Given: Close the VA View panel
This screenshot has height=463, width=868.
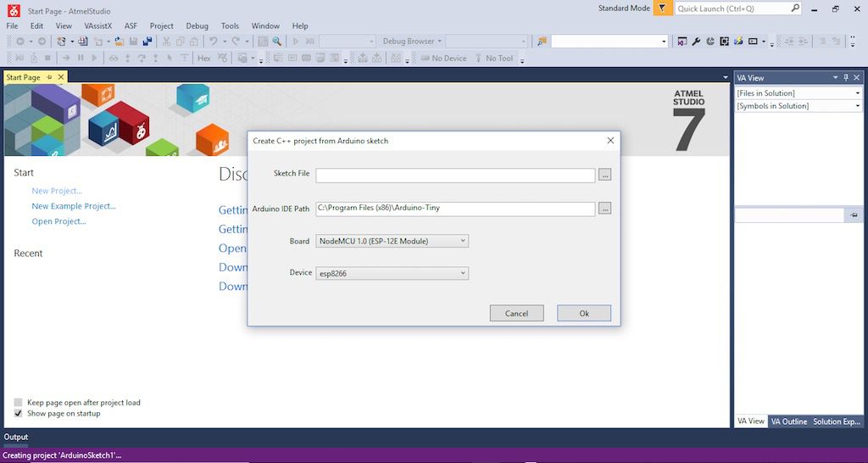Looking at the screenshot, I should tap(856, 78).
